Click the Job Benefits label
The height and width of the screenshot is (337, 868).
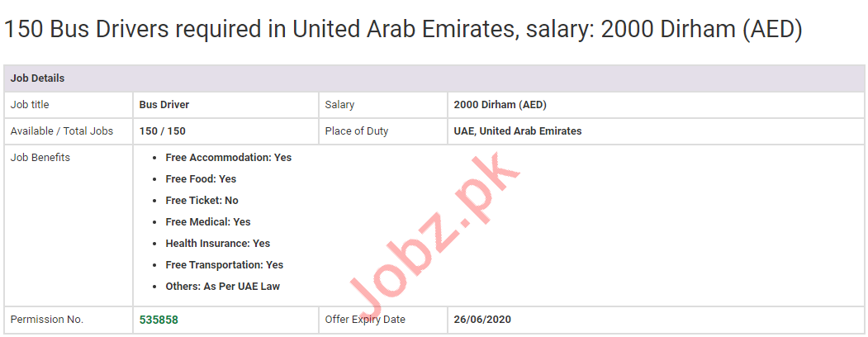click(40, 158)
